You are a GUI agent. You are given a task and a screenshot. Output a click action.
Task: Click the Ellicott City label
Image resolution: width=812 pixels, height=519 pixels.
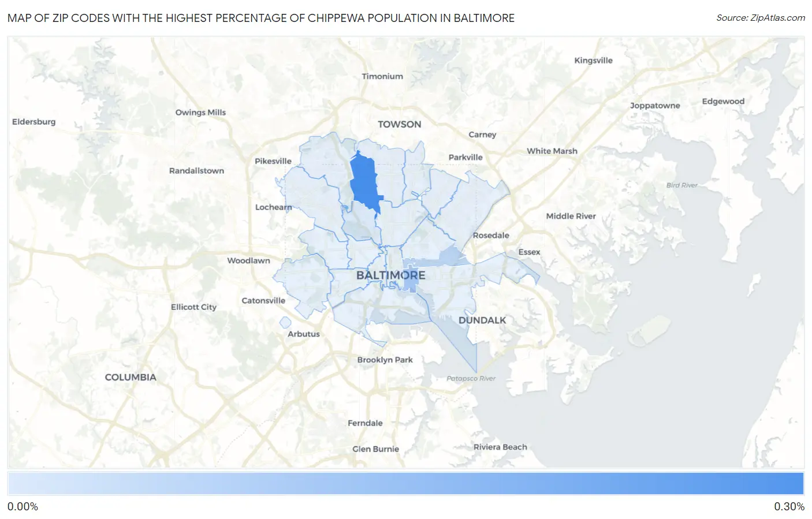[x=193, y=307]
